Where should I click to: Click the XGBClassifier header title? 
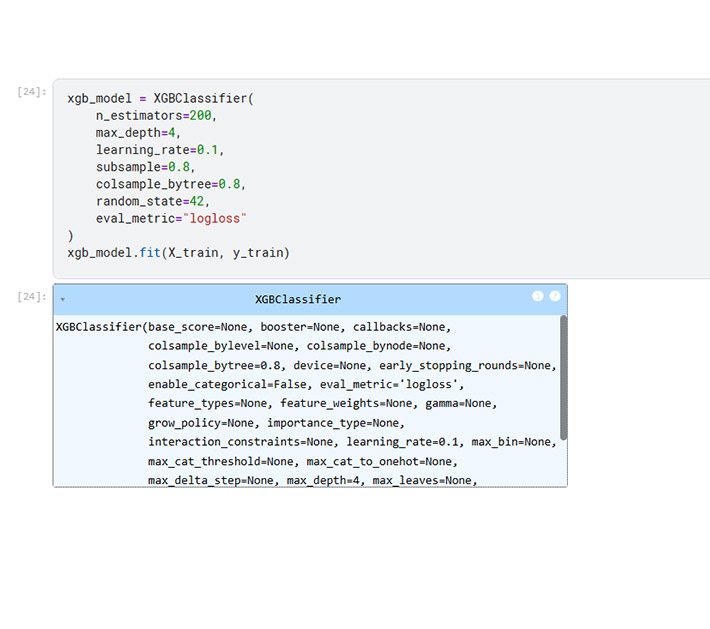point(297,299)
